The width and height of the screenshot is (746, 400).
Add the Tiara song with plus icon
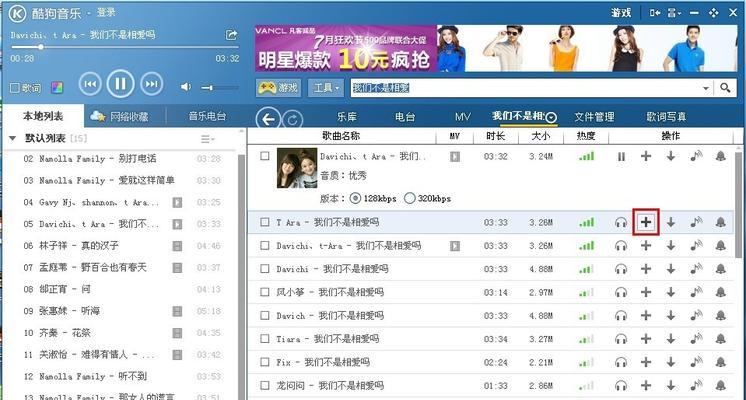(646, 339)
